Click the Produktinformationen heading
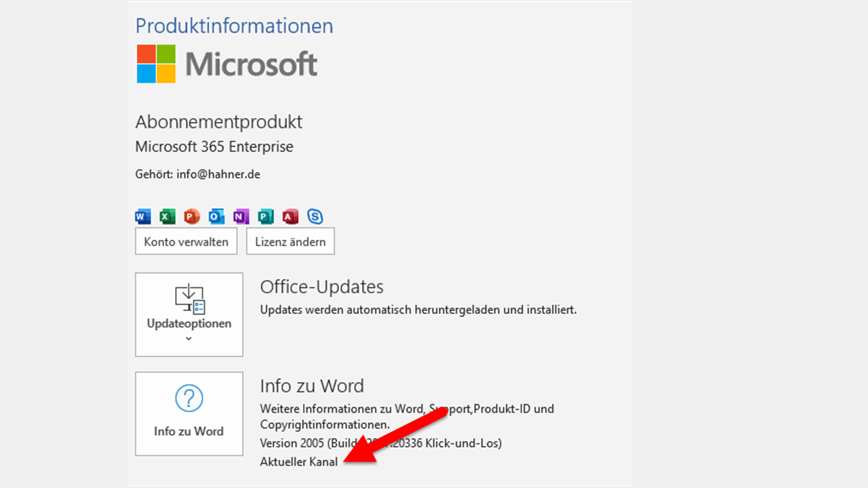 (235, 26)
